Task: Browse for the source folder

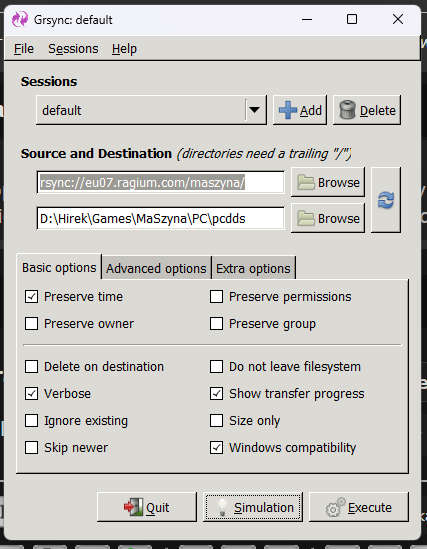Action: 328,182
